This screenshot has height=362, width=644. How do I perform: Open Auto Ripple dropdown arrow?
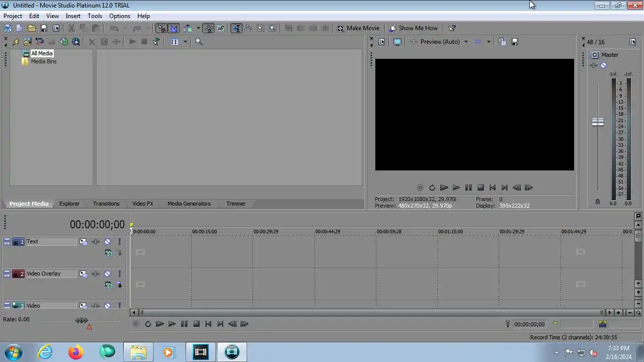click(x=198, y=28)
